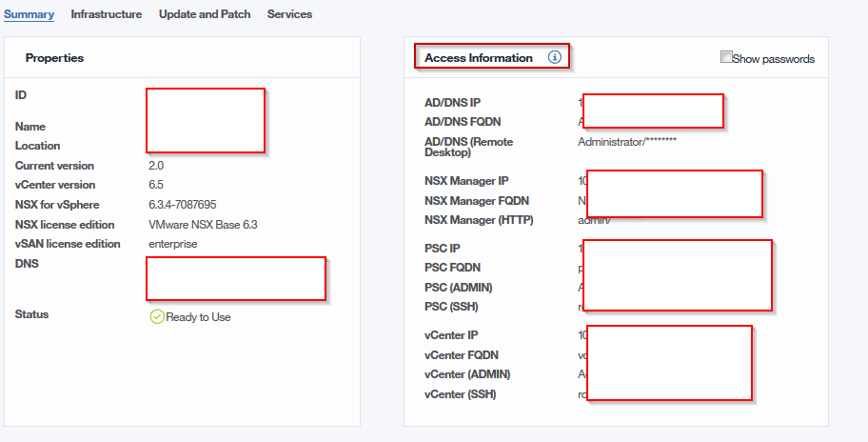Screen dimensions: 868x442
Task: Select the Services tab
Action: [x=289, y=14]
